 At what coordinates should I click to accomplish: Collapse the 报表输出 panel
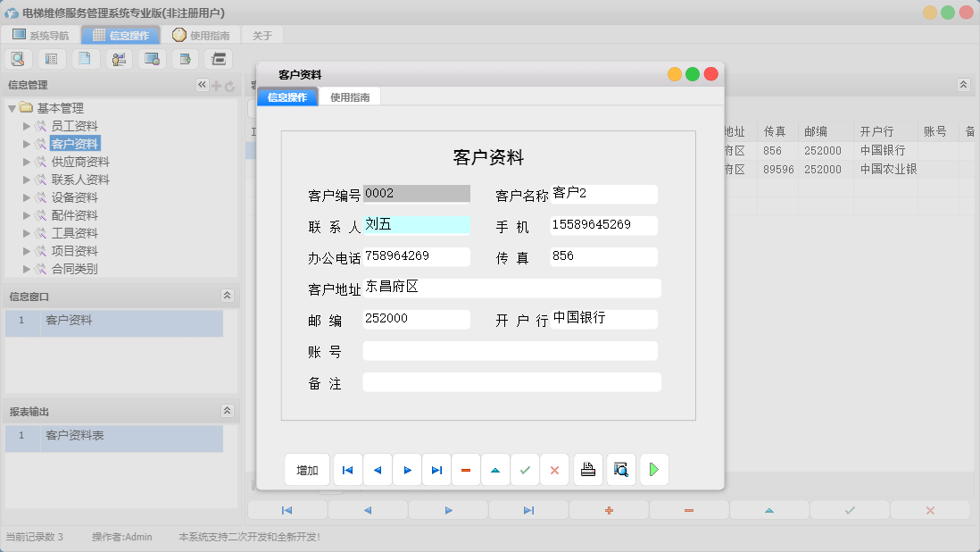[x=228, y=411]
